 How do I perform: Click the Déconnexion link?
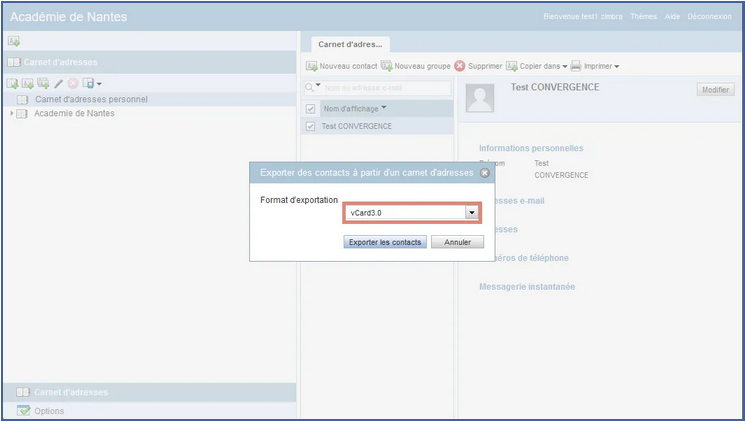709,17
